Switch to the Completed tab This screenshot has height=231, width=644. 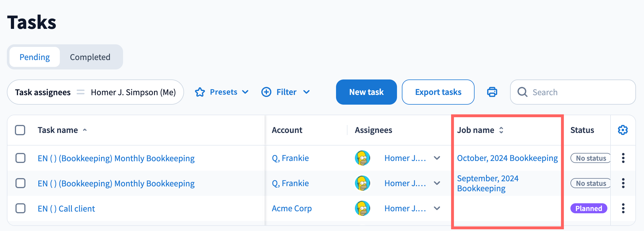click(90, 57)
